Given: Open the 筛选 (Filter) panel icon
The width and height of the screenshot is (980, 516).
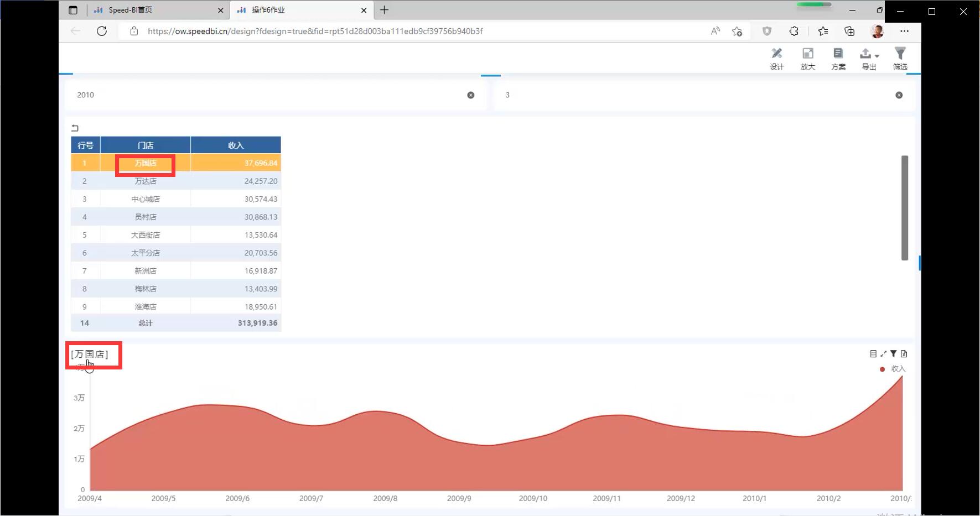Looking at the screenshot, I should (900, 58).
